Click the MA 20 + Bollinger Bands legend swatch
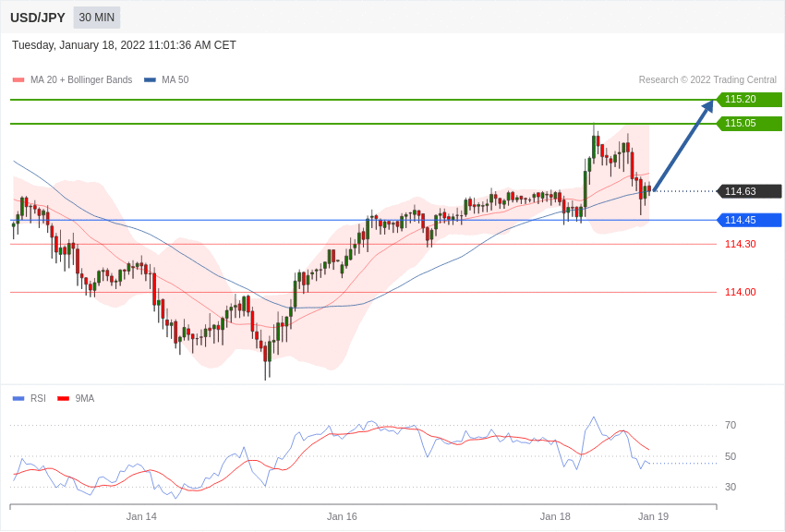The height and width of the screenshot is (532, 785). [18, 80]
